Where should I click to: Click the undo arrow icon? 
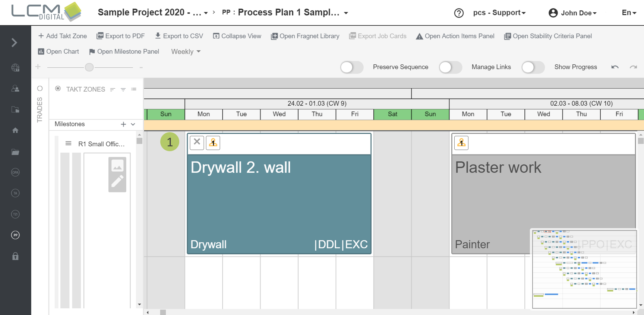(615, 67)
